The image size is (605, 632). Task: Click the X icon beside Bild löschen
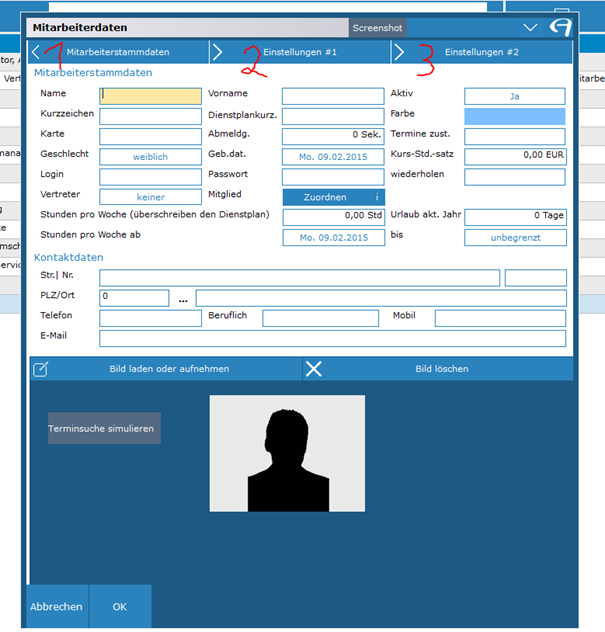(314, 368)
